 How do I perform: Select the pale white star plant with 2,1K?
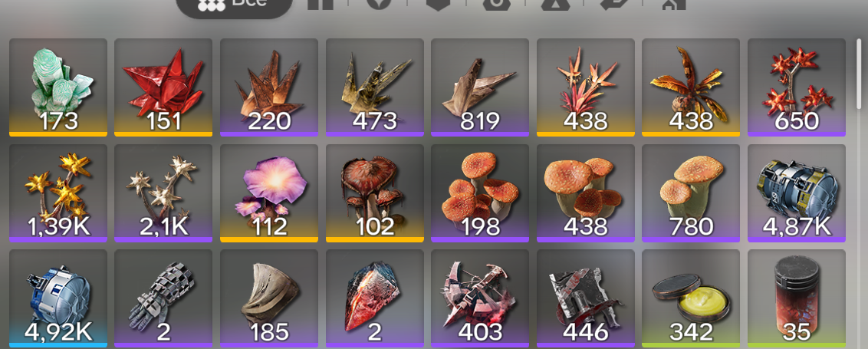click(x=163, y=193)
